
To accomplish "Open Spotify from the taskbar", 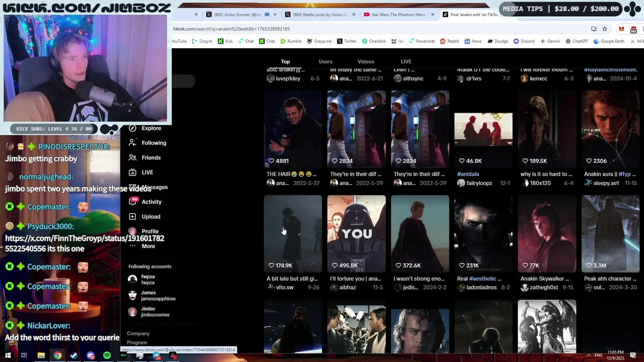I will tap(107, 355).
